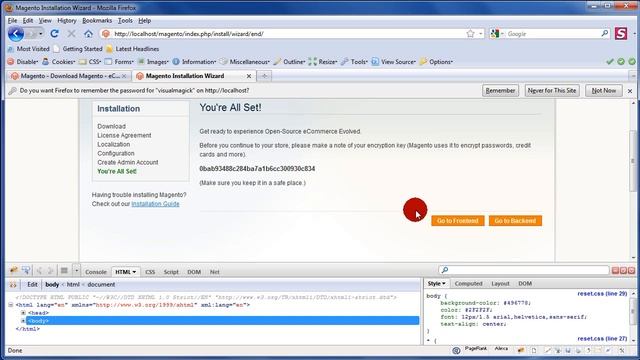The height and width of the screenshot is (360, 640).
Task: Activate Firebug inspect element icon
Action: 26,271
